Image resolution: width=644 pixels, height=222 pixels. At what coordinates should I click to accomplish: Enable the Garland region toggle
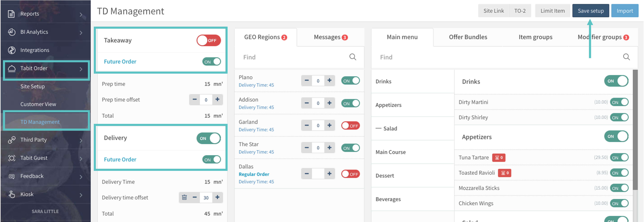350,126
